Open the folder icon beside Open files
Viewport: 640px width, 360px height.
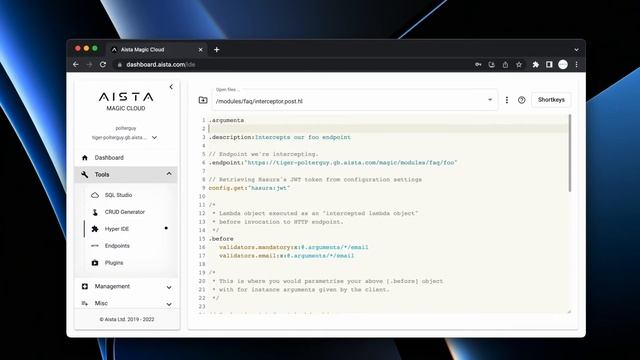coord(203,100)
